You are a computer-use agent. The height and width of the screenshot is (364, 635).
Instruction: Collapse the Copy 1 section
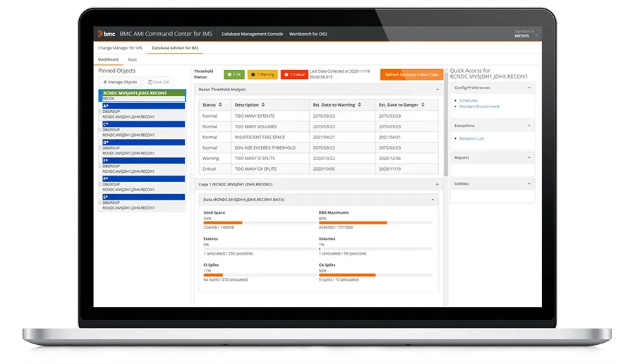[437, 185]
